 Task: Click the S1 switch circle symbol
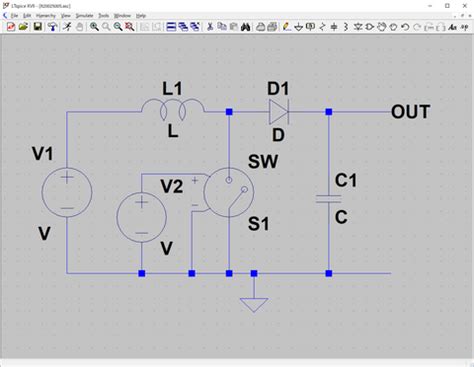(x=229, y=192)
